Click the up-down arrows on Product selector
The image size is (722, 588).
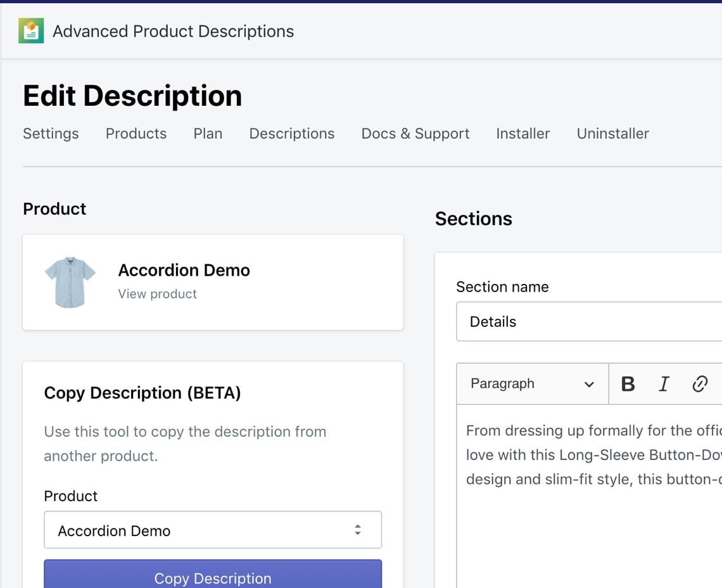coord(358,530)
